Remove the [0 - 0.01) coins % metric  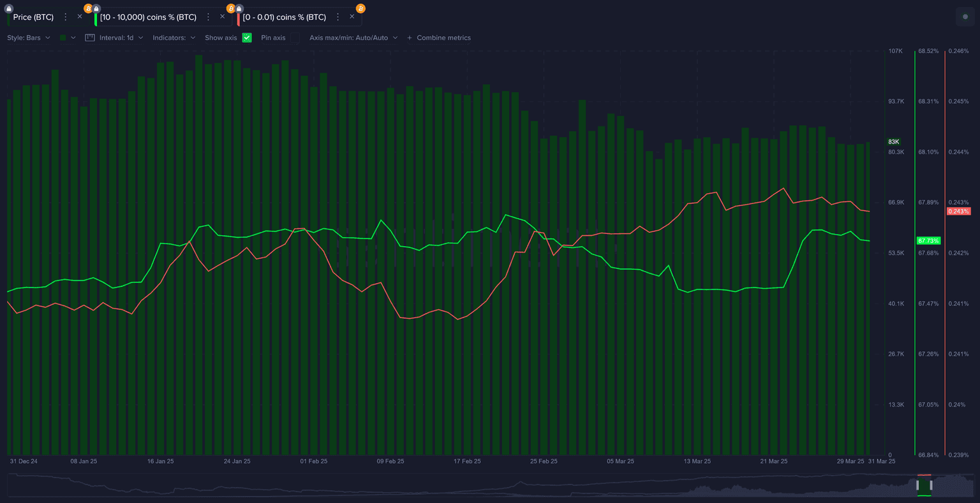click(x=352, y=17)
